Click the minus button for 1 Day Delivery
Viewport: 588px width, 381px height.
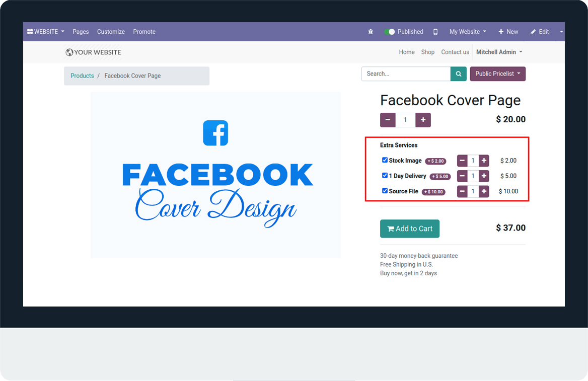pos(462,176)
